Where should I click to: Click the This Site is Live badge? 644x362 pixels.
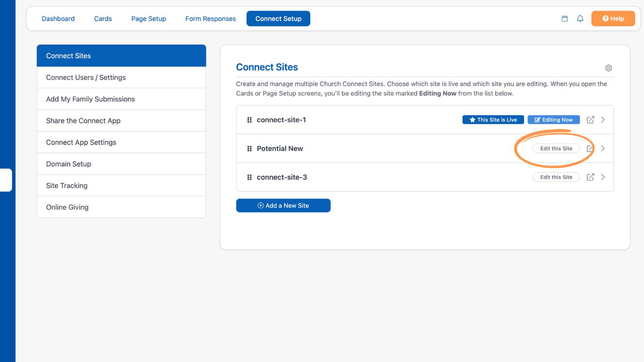(x=493, y=120)
